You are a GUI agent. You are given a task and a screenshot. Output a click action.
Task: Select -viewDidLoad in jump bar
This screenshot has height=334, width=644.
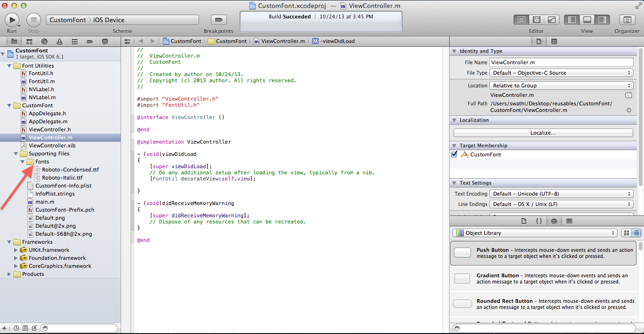[333, 41]
